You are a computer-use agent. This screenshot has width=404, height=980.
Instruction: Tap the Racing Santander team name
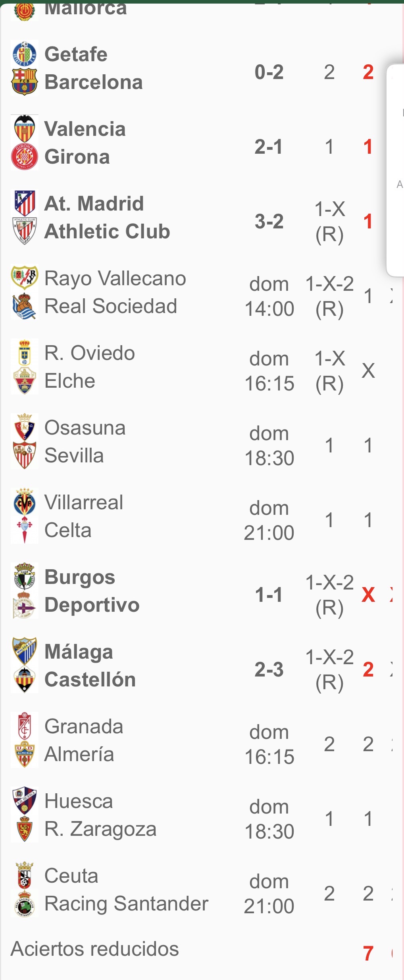126,904
